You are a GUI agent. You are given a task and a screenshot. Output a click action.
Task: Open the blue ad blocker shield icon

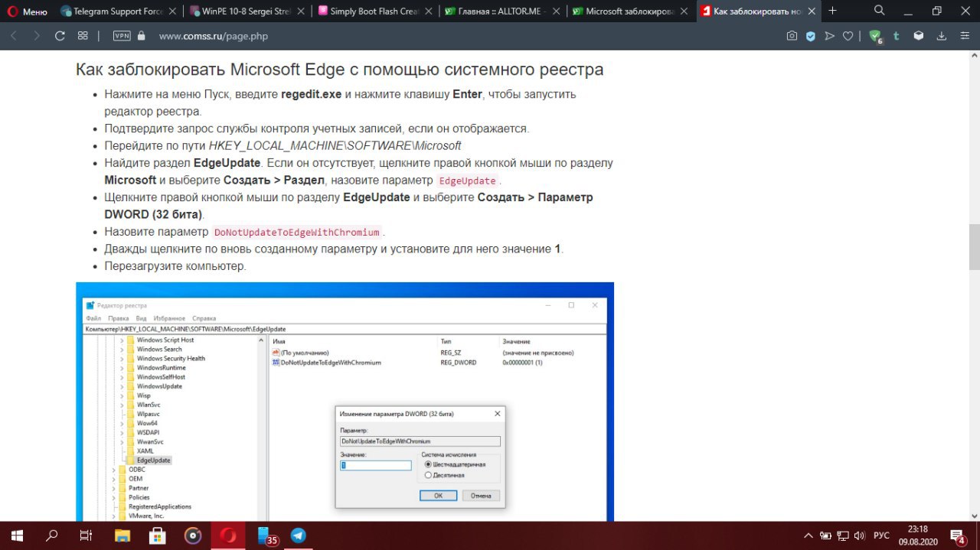click(x=810, y=36)
